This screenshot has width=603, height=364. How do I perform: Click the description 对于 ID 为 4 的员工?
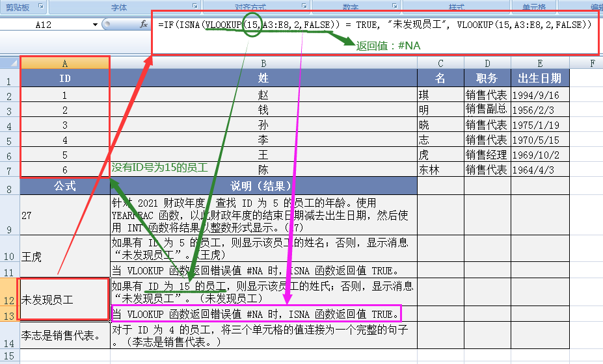(263, 335)
